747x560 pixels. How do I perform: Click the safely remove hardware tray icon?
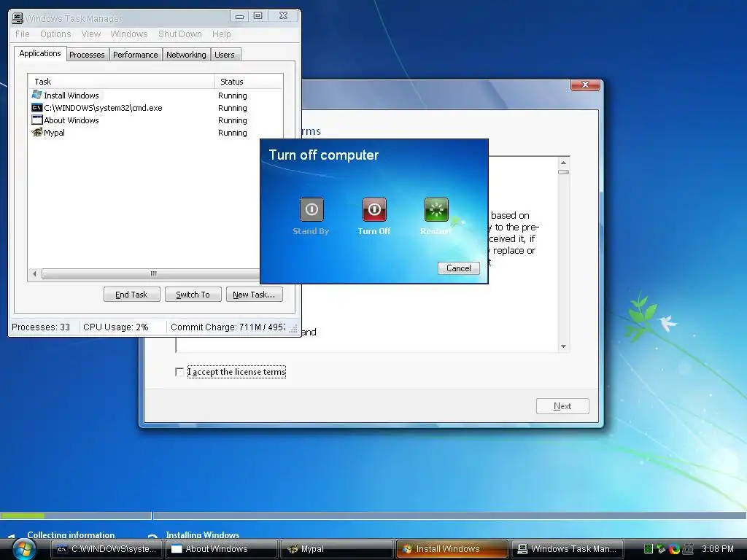(x=661, y=548)
